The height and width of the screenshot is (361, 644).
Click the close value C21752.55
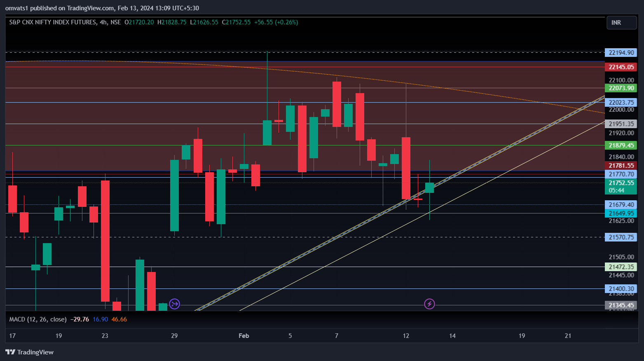(x=236, y=22)
